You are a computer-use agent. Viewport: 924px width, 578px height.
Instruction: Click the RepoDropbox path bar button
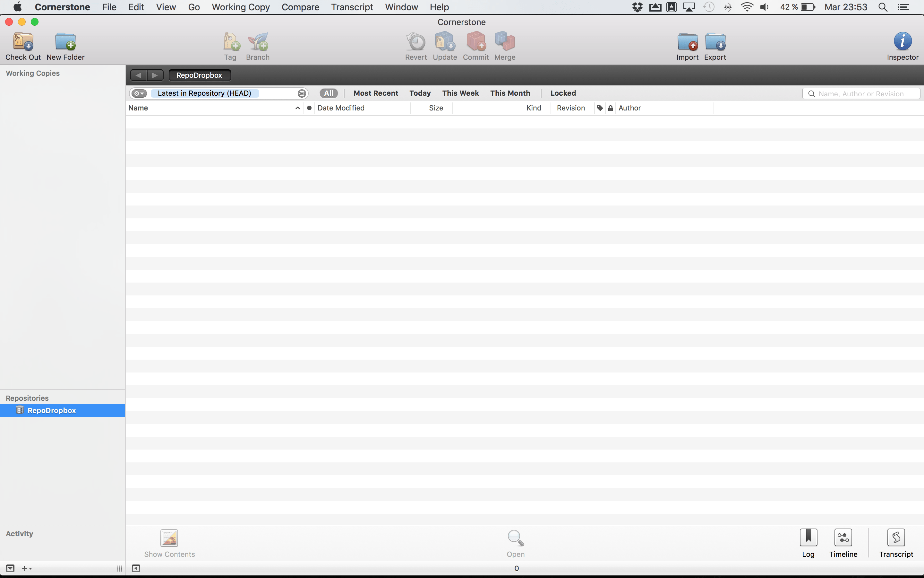tap(199, 75)
